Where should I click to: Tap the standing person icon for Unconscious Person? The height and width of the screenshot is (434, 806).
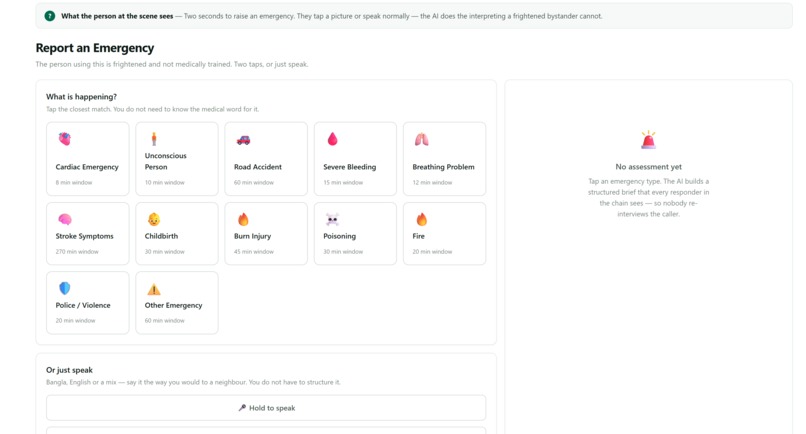pos(154,139)
